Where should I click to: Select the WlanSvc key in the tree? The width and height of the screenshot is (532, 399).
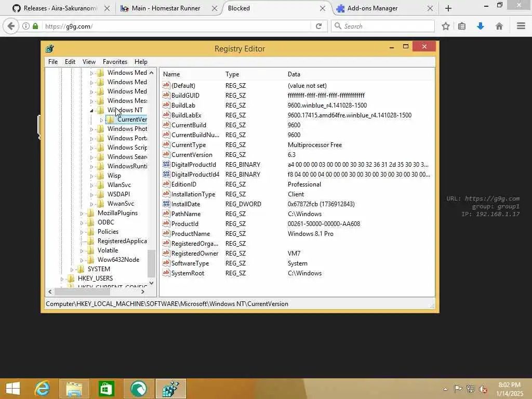(119, 184)
